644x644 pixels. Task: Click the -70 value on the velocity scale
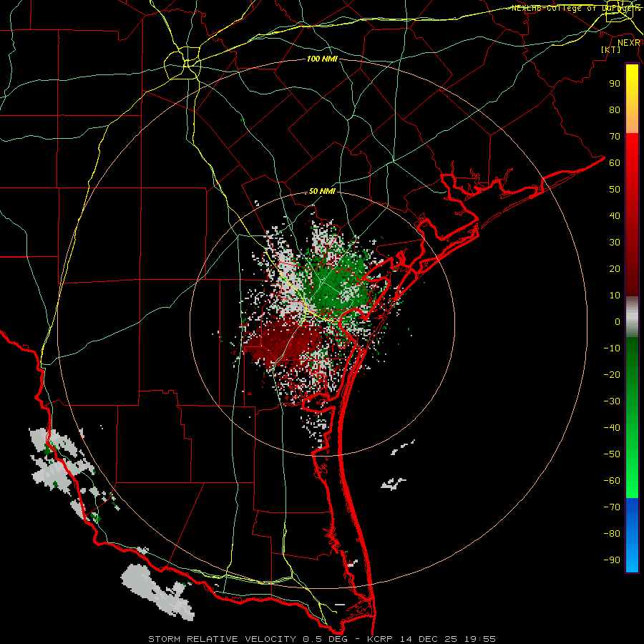pos(612,507)
